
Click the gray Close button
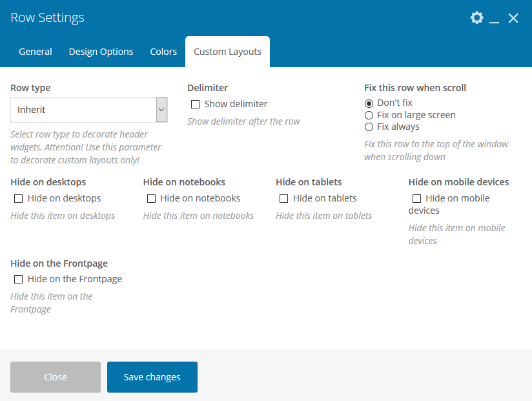click(56, 377)
